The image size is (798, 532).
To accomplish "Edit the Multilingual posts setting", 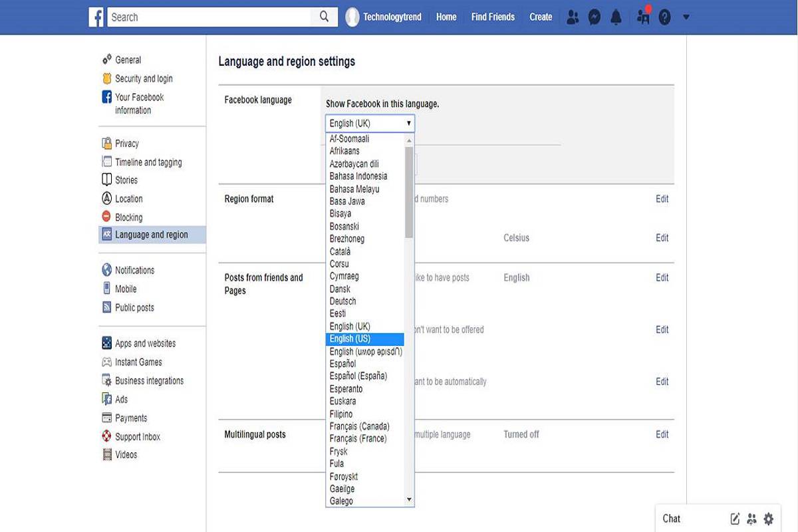I will click(x=662, y=434).
